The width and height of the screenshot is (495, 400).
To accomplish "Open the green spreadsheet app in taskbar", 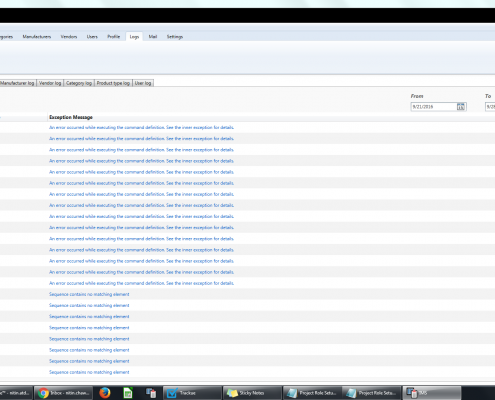I will [x=128, y=393].
